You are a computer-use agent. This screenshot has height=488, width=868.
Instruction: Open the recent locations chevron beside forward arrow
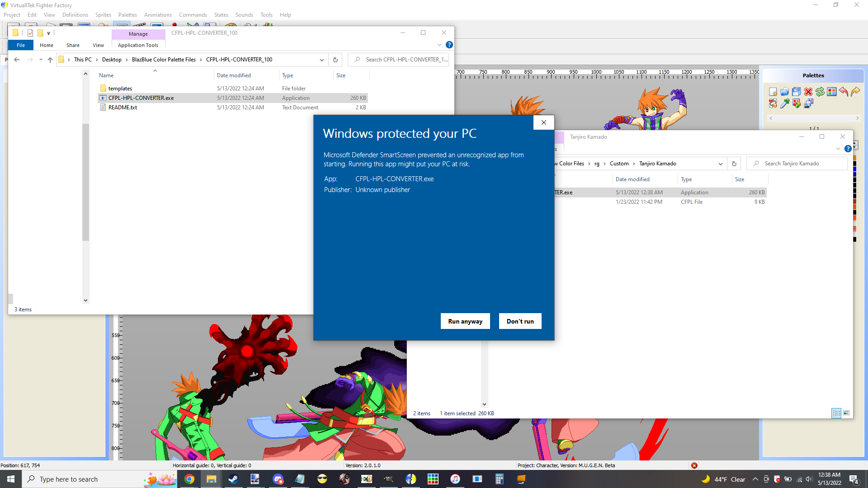click(x=41, y=60)
